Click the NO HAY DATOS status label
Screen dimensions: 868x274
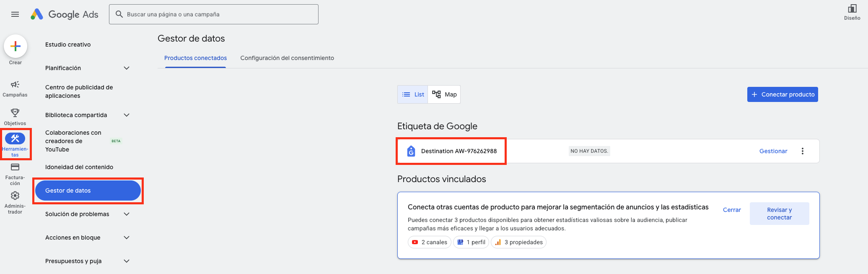pos(589,151)
